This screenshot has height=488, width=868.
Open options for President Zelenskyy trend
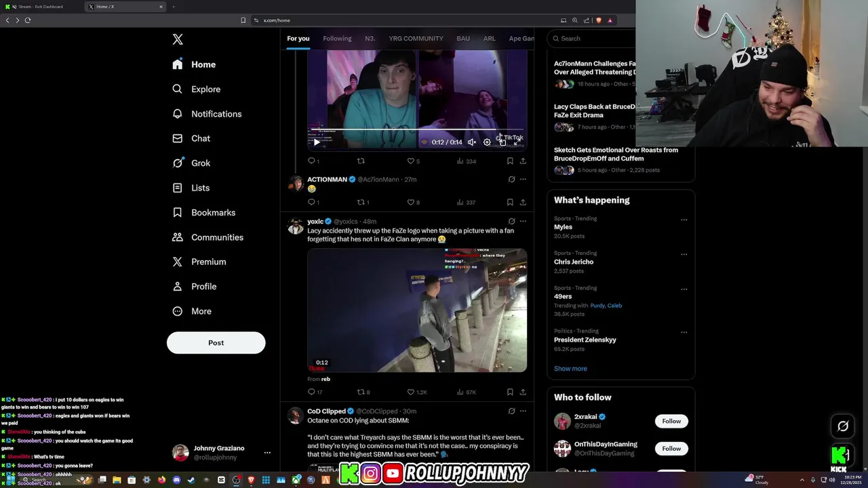[x=684, y=333]
